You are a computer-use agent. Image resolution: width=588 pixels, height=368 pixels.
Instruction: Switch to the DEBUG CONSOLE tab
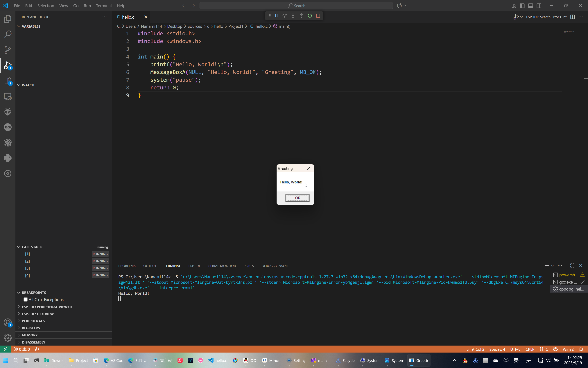(x=275, y=266)
